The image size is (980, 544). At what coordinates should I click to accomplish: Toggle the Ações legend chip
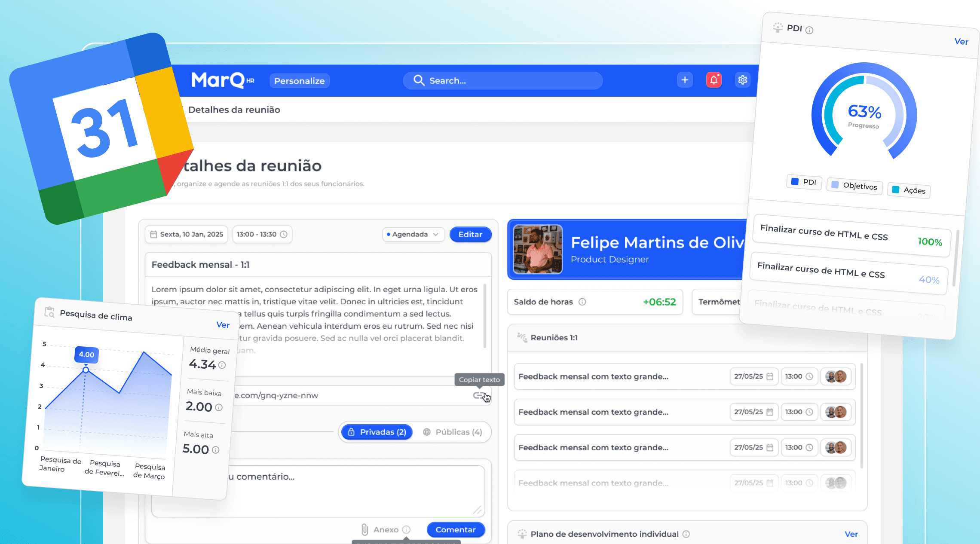click(909, 190)
